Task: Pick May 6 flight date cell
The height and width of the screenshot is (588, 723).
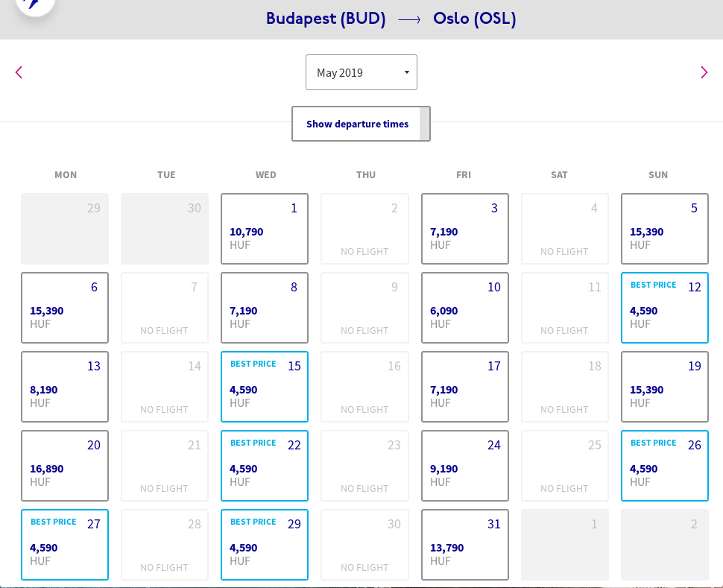Action: click(x=65, y=308)
